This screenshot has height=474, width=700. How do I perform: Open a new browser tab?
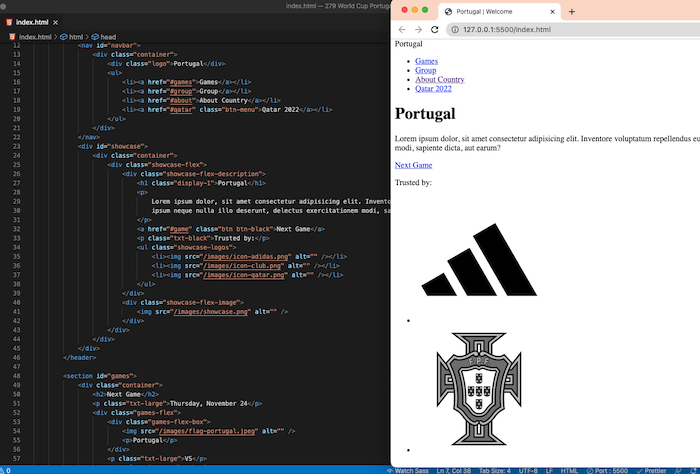tap(571, 12)
